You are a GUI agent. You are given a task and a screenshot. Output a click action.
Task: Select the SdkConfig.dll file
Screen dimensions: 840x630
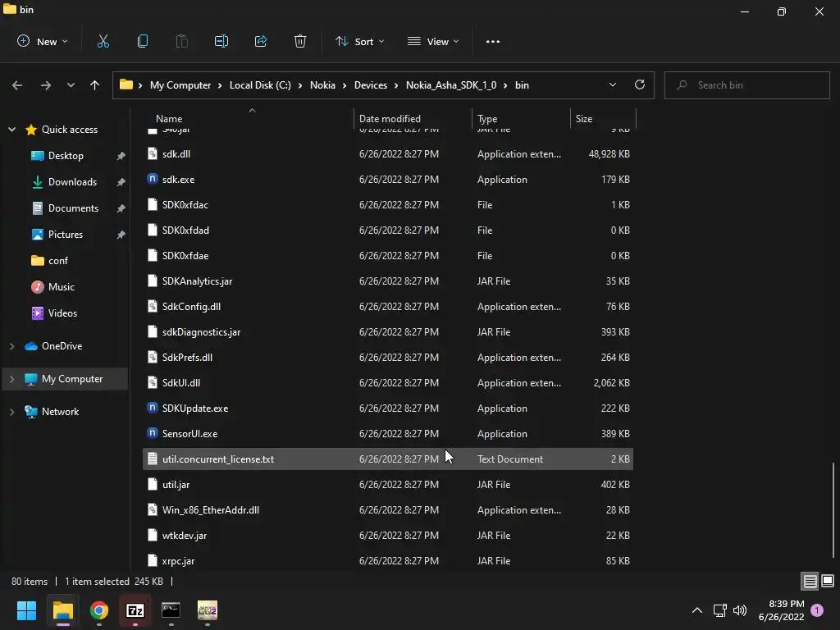pyautogui.click(x=388, y=307)
